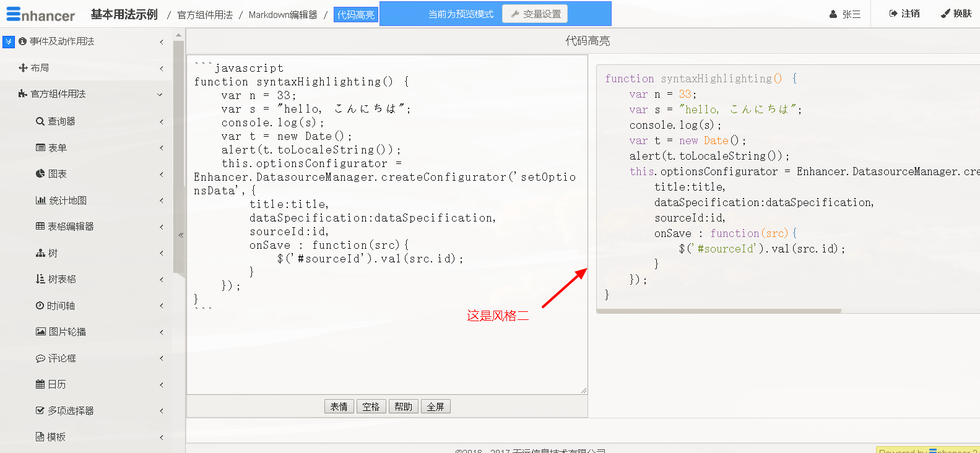980x453 pixels.
Task: Expand the 统计地图 submenu arrow
Action: point(161,201)
